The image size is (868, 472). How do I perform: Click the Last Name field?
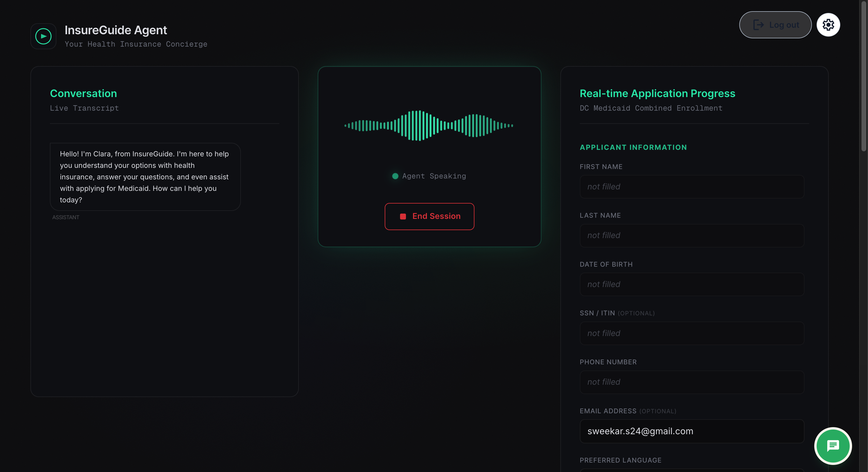(691, 236)
